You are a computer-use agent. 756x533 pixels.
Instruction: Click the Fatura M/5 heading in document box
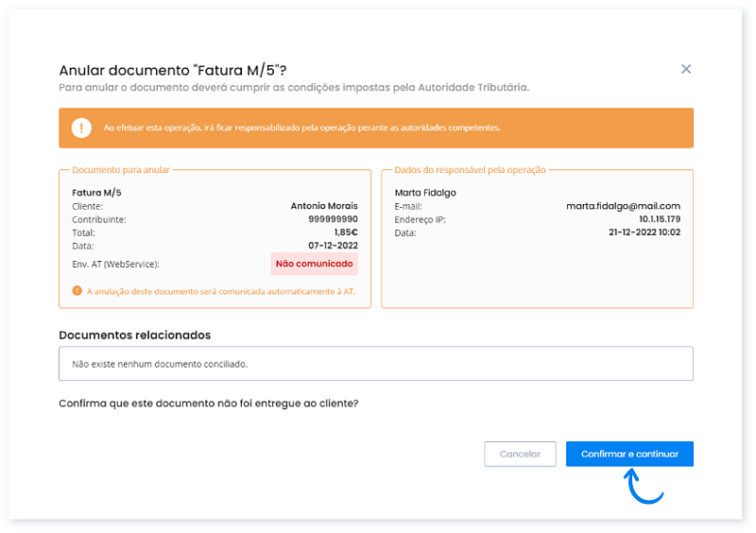96,193
